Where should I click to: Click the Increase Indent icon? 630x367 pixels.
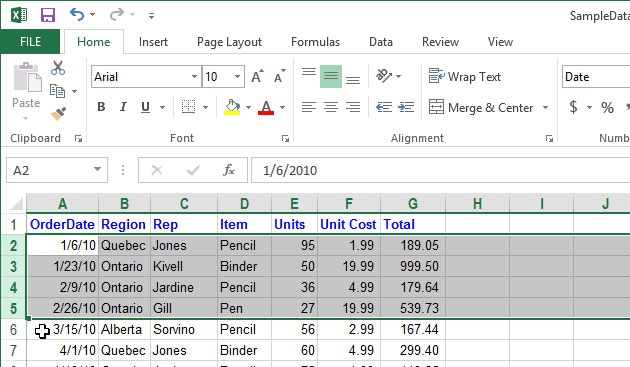point(406,107)
